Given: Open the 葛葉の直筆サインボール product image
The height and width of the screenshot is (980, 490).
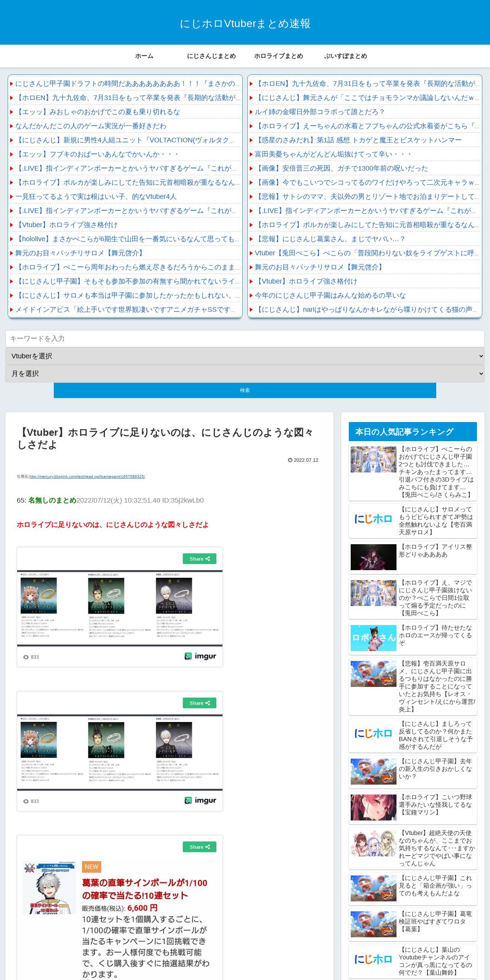Looking at the screenshot, I should [49, 887].
